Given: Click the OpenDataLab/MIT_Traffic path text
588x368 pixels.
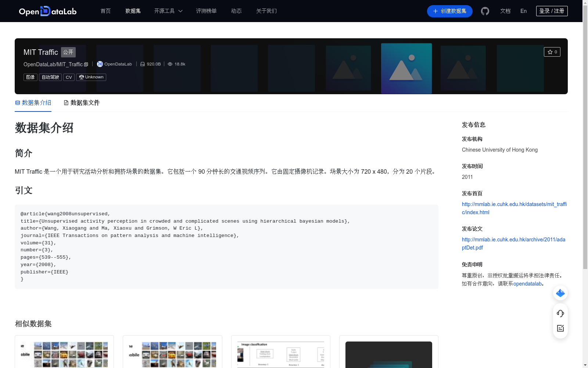Looking at the screenshot, I should 53,64.
